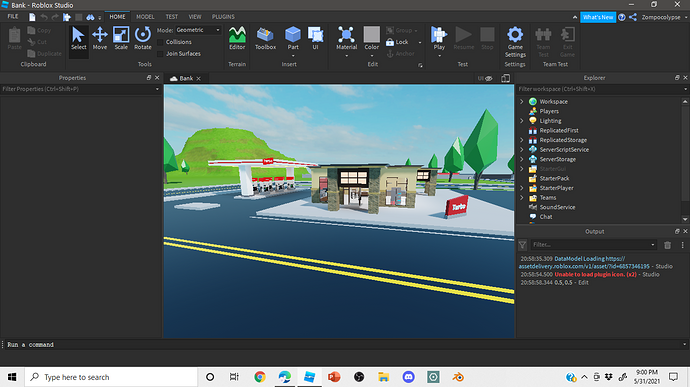Click the Windows Start button

point(12,377)
